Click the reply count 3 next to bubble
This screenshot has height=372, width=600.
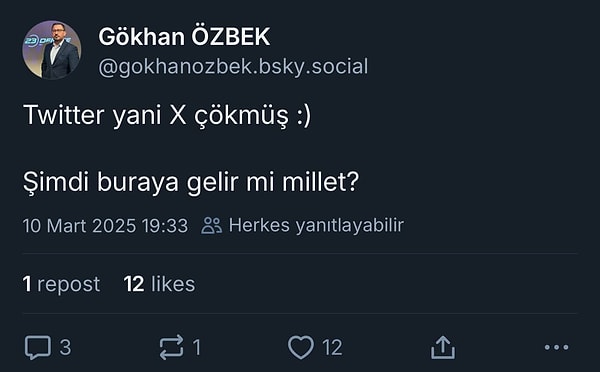tap(65, 348)
